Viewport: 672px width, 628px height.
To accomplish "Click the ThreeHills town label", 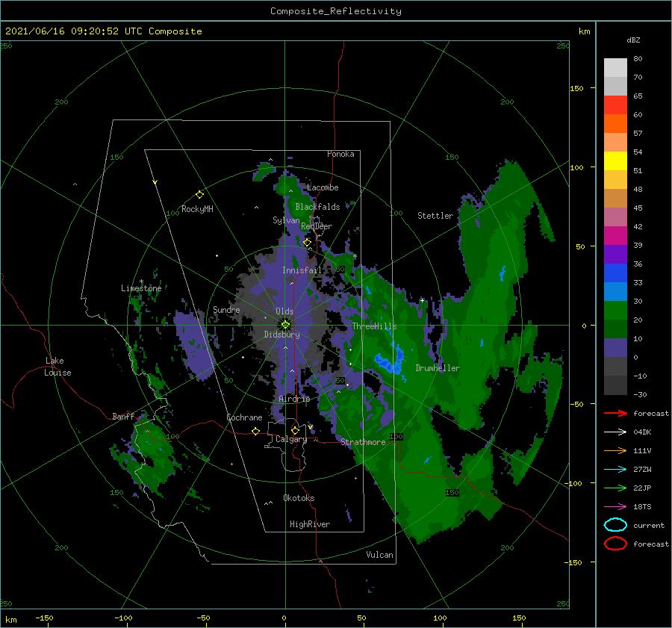I will pyautogui.click(x=374, y=326).
